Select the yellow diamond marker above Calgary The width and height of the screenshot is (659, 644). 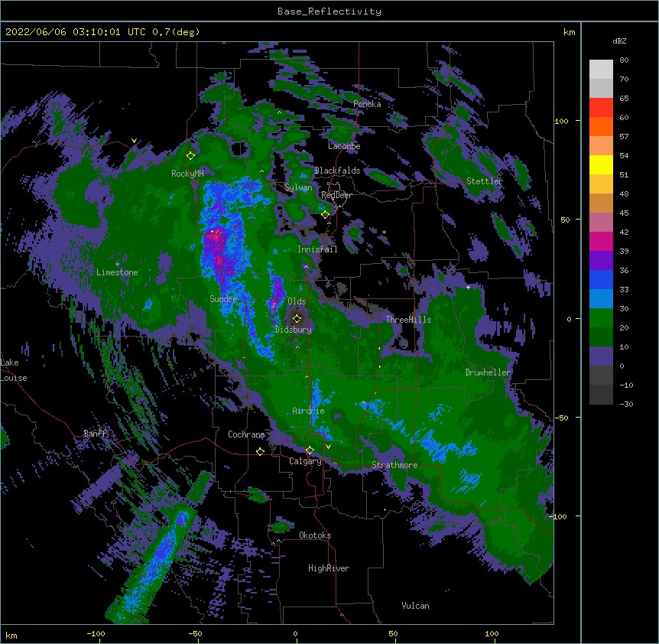tap(310, 450)
